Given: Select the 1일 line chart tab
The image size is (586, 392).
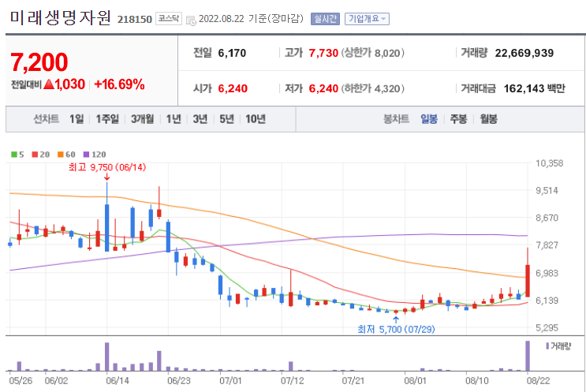Looking at the screenshot, I should click(x=77, y=119).
